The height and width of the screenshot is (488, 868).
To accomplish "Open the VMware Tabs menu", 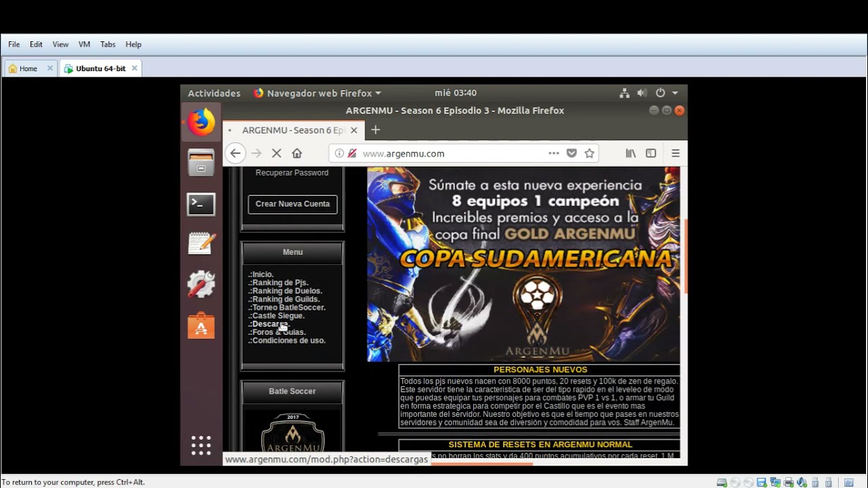I will click(108, 44).
